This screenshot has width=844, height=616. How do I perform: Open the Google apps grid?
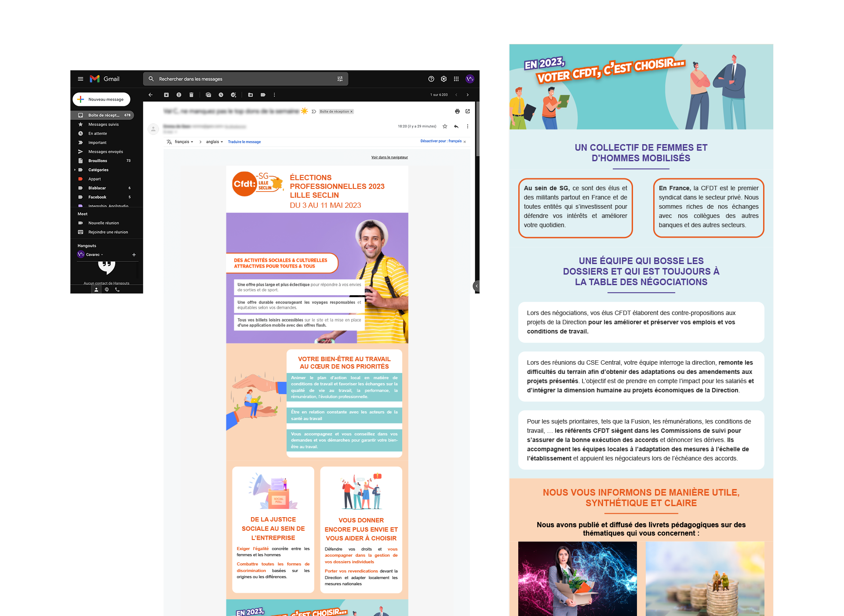pos(456,79)
